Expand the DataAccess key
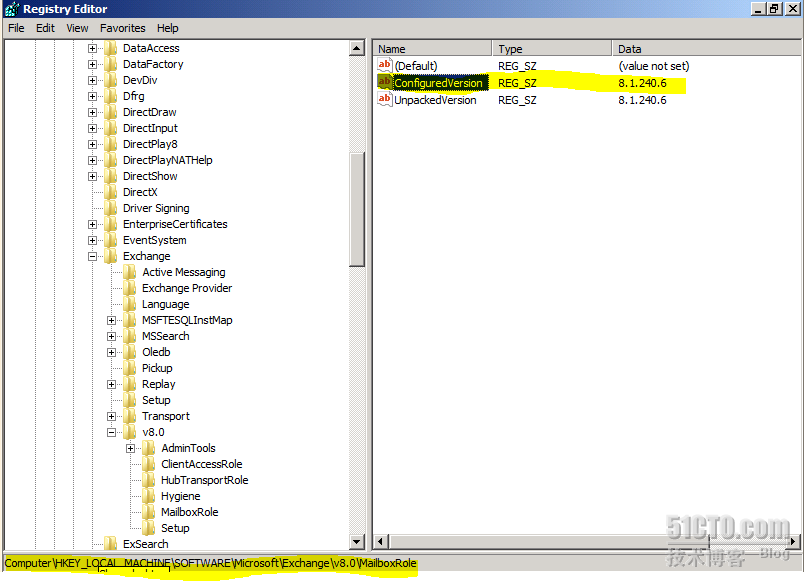Image resolution: width=804 pixels, height=581 pixels. click(x=92, y=48)
